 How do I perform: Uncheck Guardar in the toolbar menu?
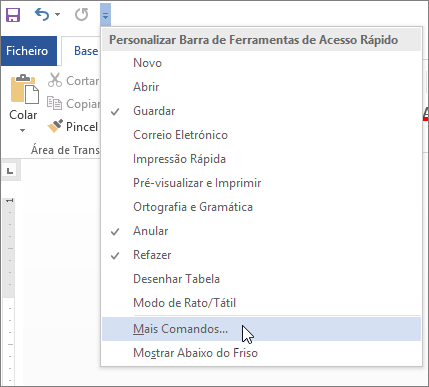261,111
